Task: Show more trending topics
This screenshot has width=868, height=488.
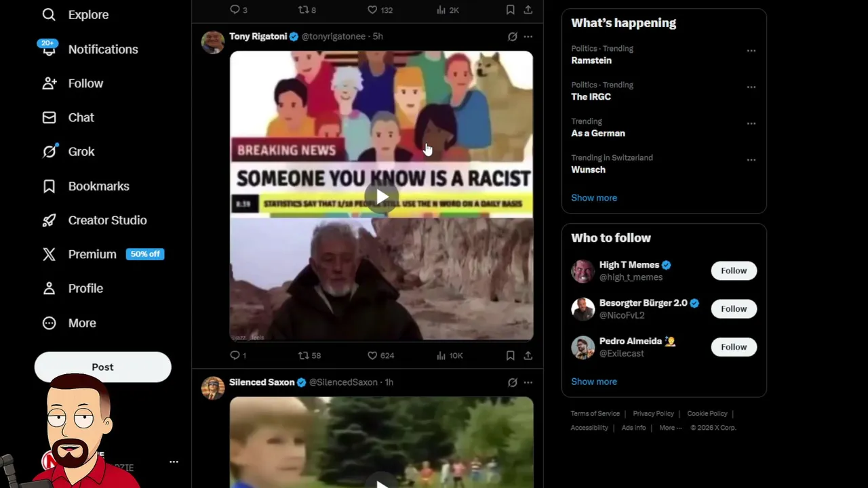Action: (x=594, y=198)
